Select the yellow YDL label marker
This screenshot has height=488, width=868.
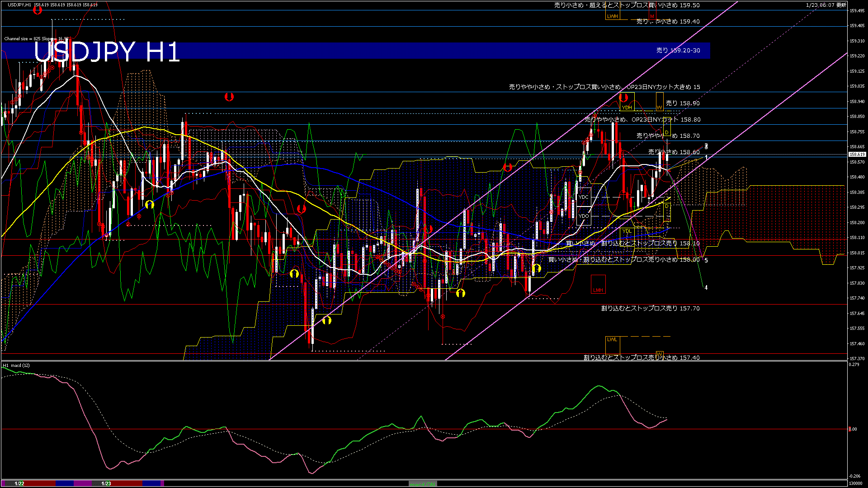(x=627, y=231)
